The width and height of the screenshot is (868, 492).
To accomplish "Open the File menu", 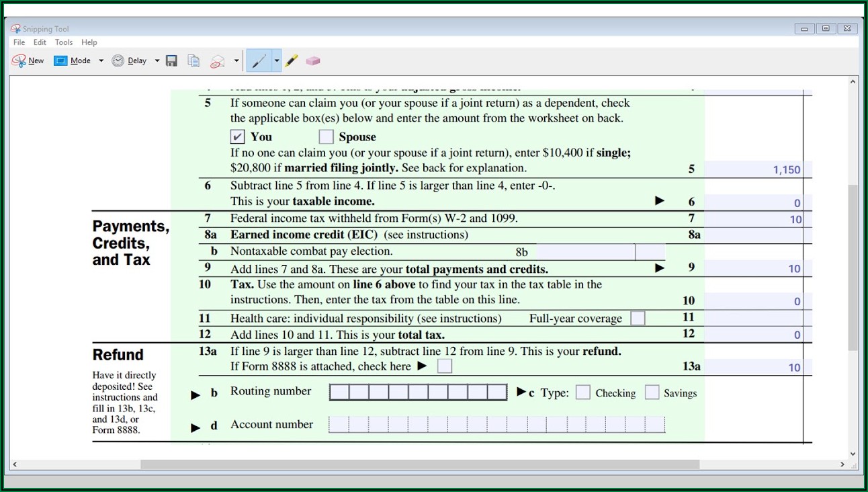I will pyautogui.click(x=19, y=42).
